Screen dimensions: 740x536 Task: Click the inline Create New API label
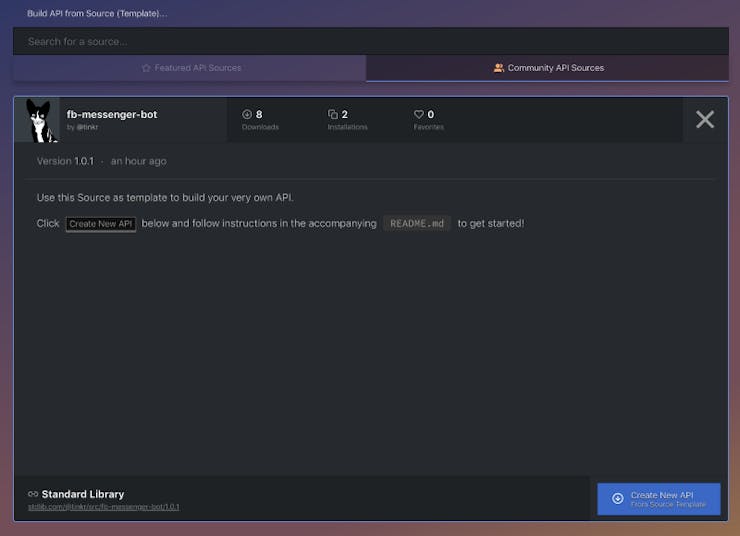click(101, 224)
